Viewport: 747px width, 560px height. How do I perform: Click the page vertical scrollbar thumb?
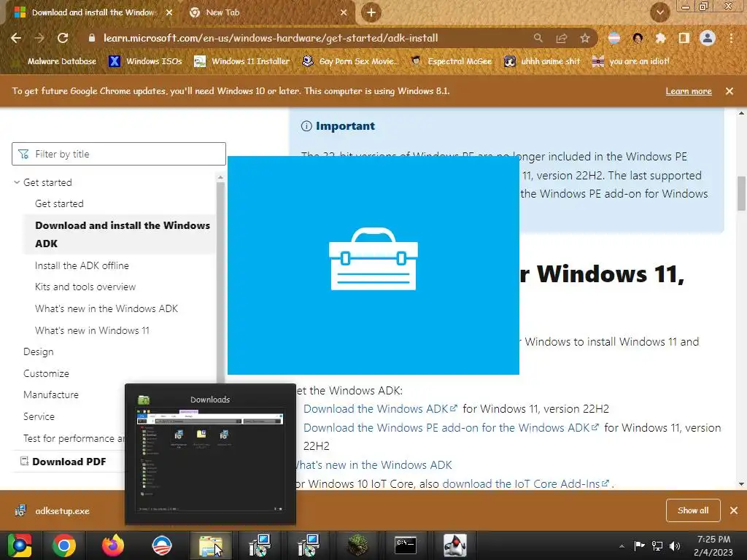tap(741, 194)
